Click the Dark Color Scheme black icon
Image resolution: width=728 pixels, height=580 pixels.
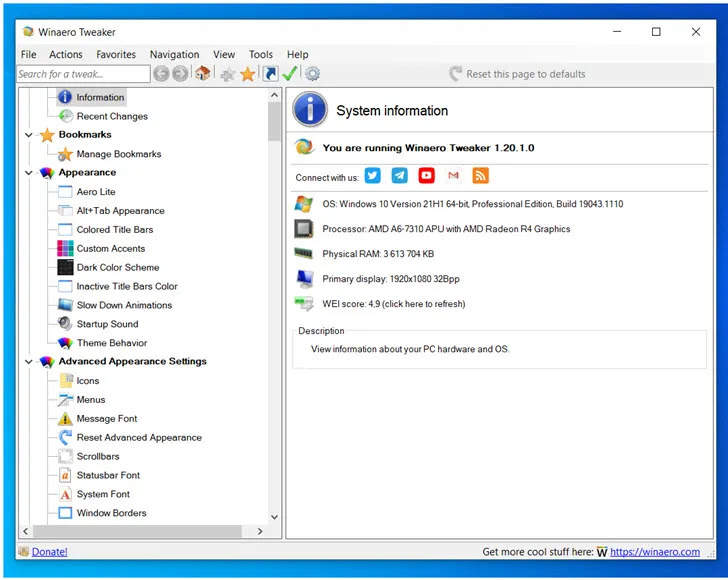coord(65,267)
